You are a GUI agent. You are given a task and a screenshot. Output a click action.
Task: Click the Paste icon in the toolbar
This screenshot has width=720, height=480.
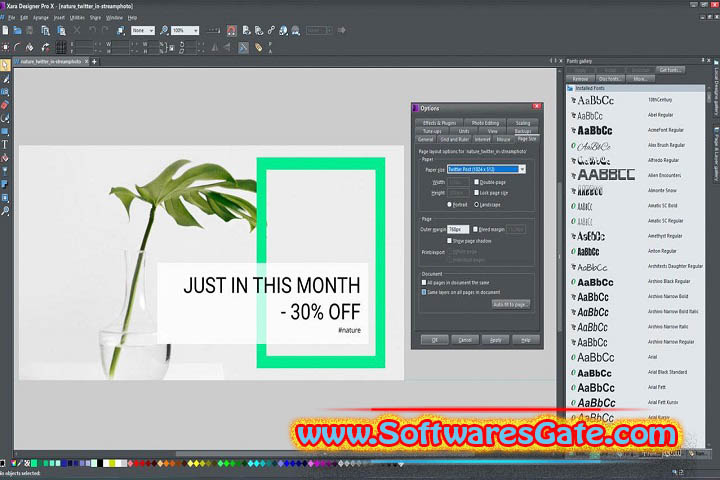(61, 30)
